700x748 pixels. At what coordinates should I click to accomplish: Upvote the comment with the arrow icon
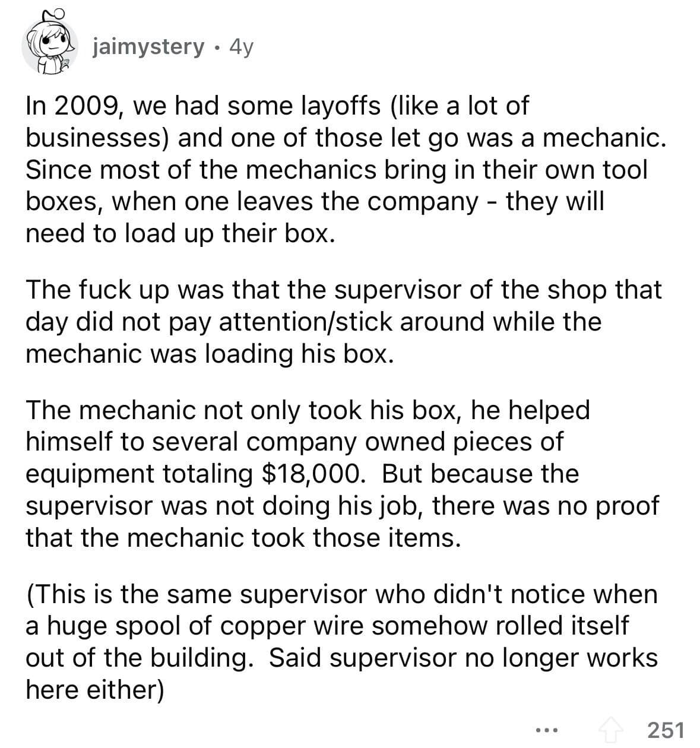pos(615,728)
